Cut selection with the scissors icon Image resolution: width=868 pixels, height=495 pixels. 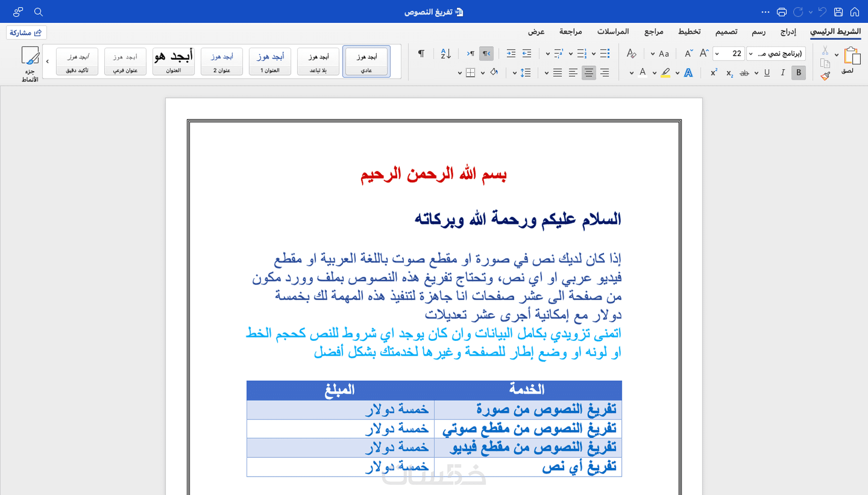click(825, 51)
